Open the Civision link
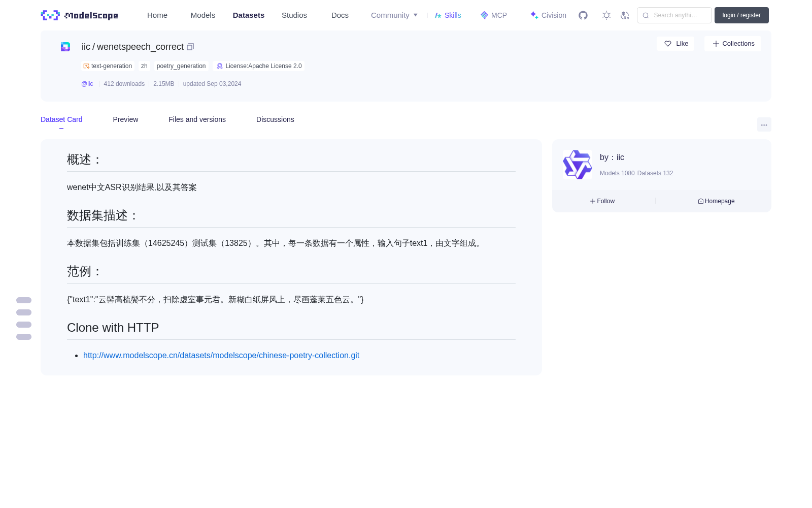This screenshot has height=508, width=812. coord(548,15)
